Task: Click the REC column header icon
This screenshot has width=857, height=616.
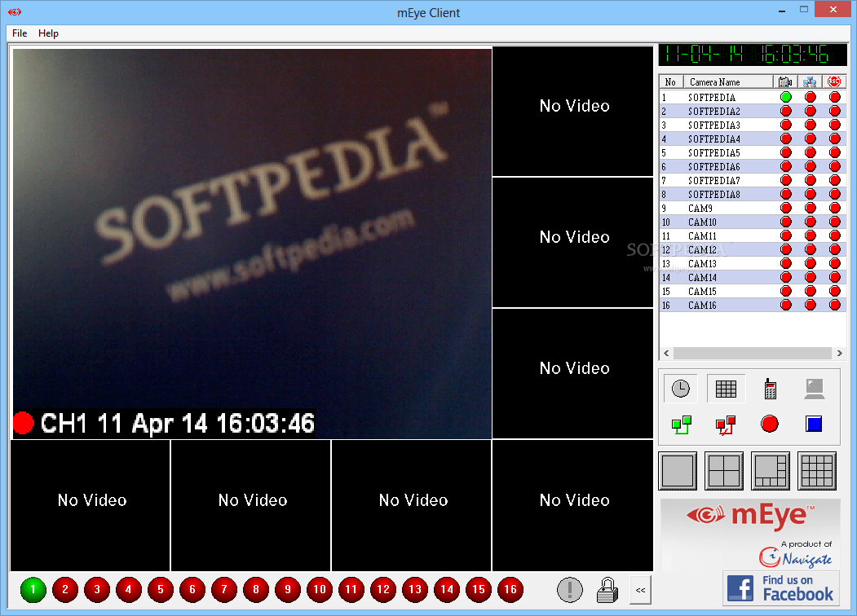Action: coord(834,82)
